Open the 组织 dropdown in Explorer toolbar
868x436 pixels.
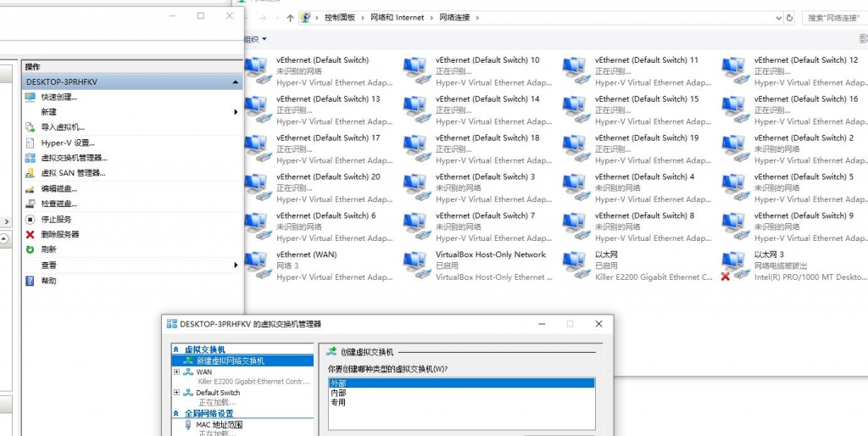pyautogui.click(x=255, y=39)
